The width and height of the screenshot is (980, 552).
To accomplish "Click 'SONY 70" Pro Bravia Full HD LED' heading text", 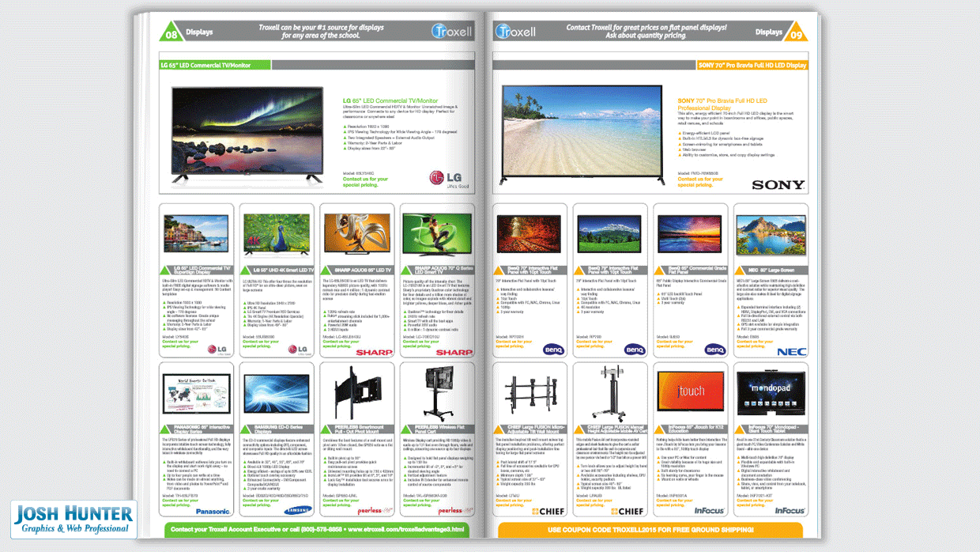I will tap(722, 101).
